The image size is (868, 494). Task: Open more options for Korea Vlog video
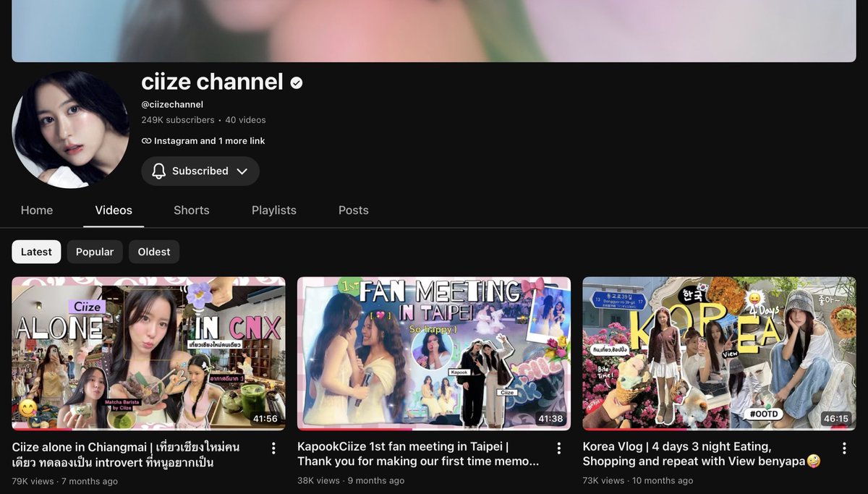(843, 448)
